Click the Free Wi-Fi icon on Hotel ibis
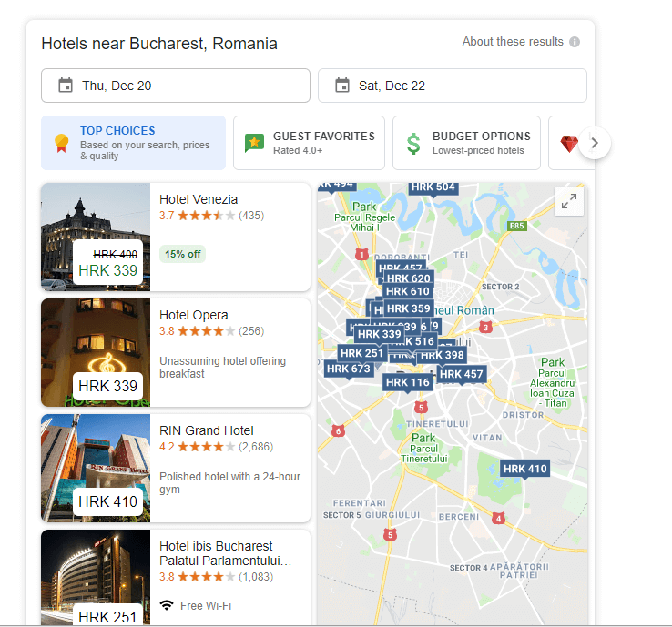Viewport: 672px width, 627px height. (167, 605)
